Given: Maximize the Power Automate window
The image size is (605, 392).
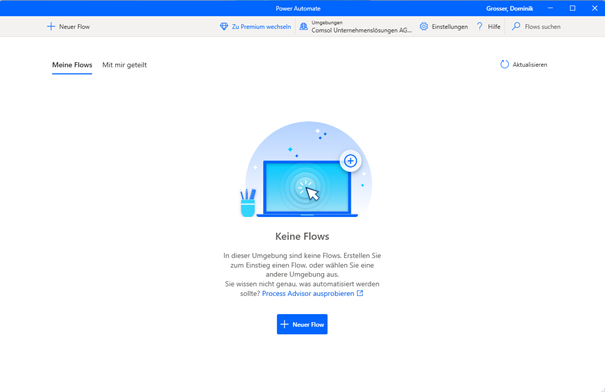Looking at the screenshot, I should [573, 8].
